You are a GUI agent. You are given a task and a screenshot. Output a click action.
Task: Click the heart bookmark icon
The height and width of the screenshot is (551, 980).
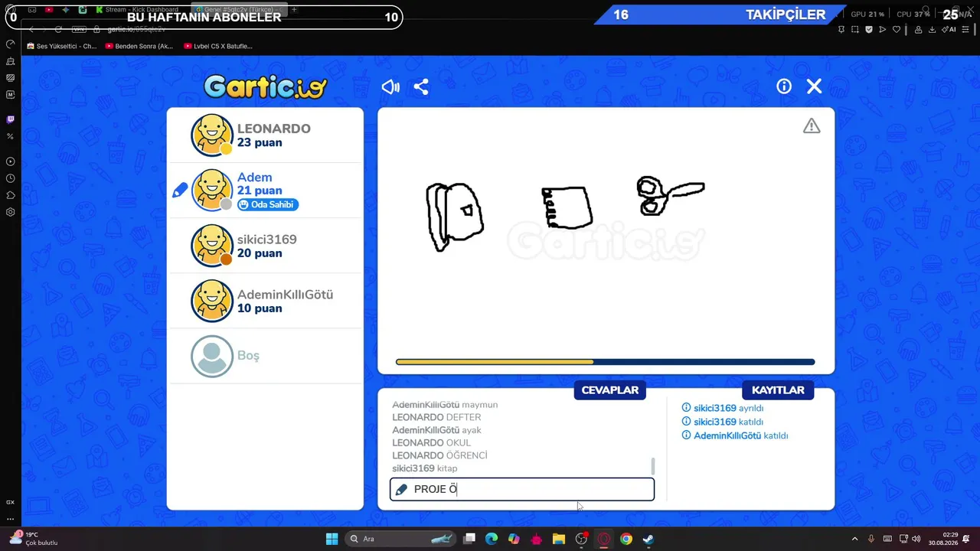897,29
